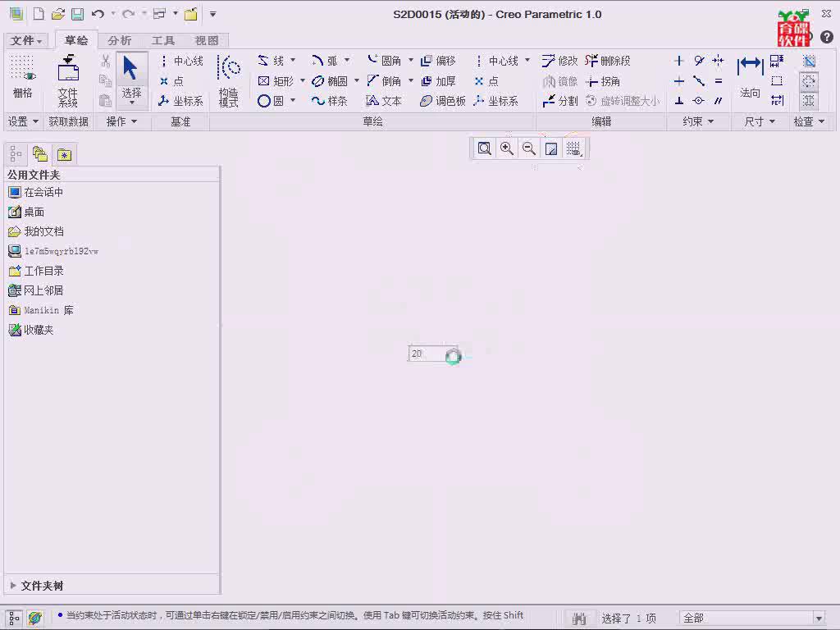840x630 pixels.
Task: Open the 圆角 dropdown arrow
Action: pyautogui.click(x=411, y=60)
